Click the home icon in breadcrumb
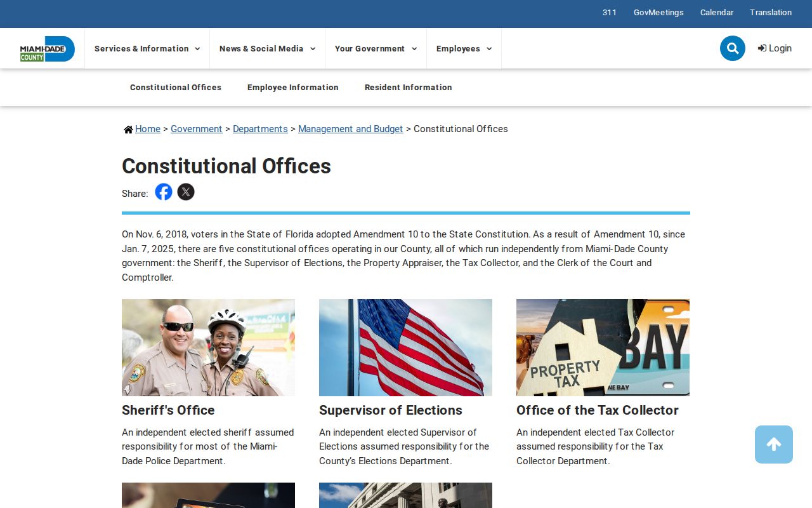The height and width of the screenshot is (508, 812). (x=128, y=130)
